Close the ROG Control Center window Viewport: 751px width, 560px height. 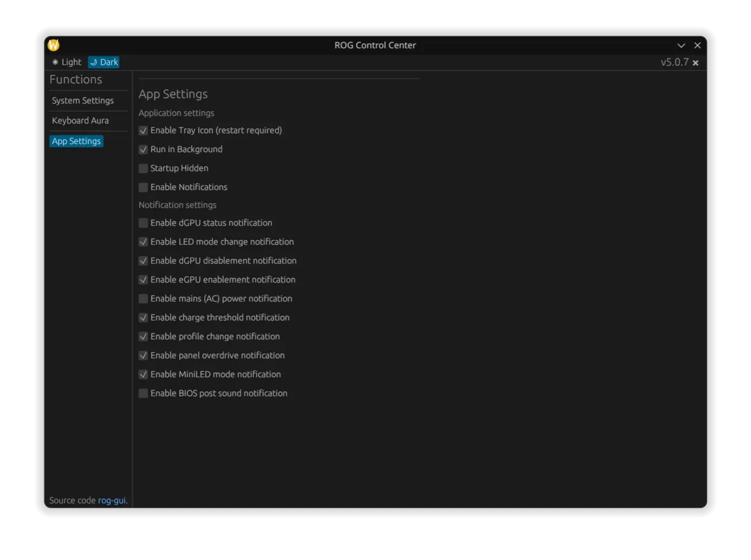697,45
